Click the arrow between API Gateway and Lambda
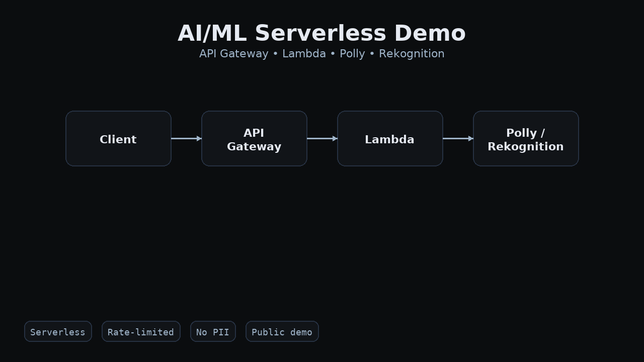The width and height of the screenshot is (644, 362). click(322, 138)
